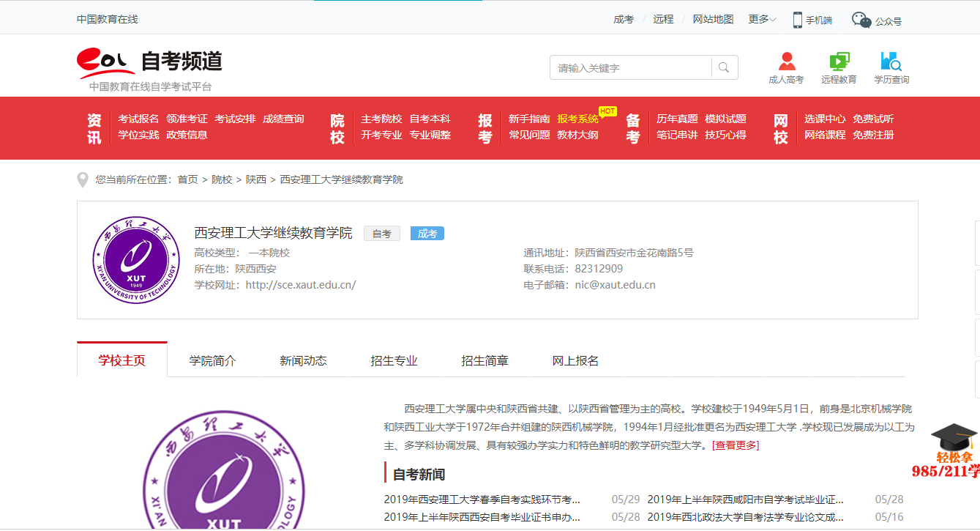Open 教材大纲 in nav
Viewport: 980px width, 531px height.
coord(577,135)
